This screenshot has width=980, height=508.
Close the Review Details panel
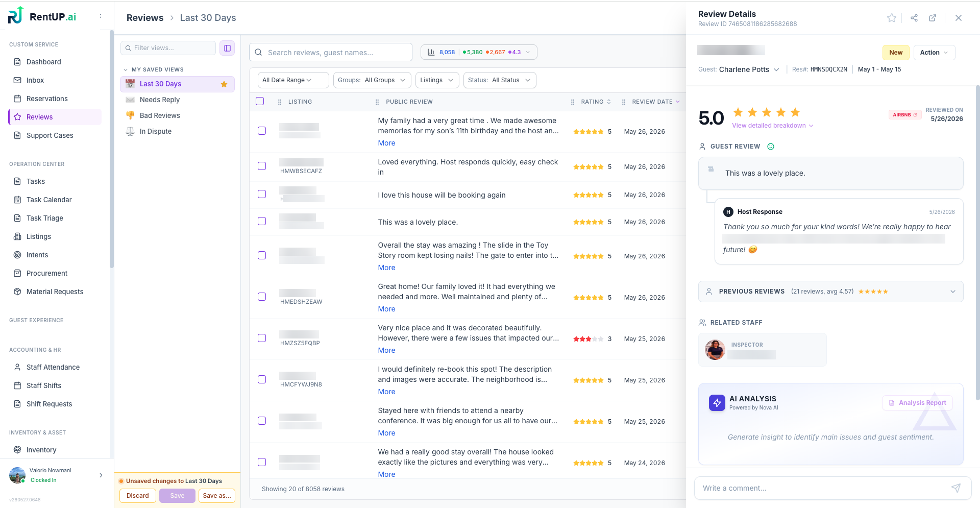pyautogui.click(x=959, y=18)
